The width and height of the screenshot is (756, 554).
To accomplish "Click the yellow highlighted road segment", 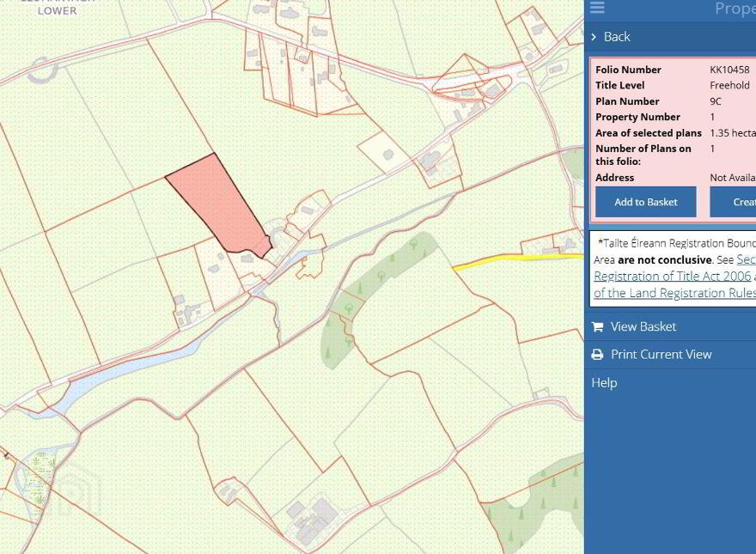I will point(517,260).
